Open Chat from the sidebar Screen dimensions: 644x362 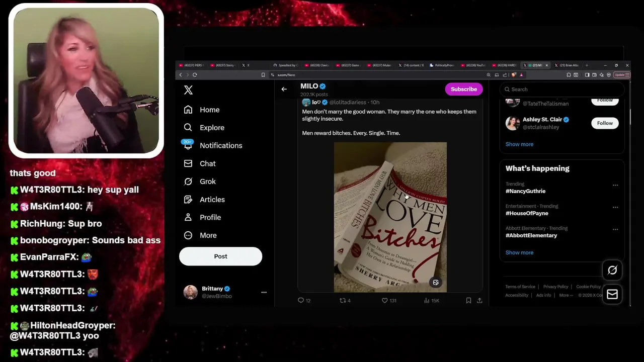click(x=200, y=163)
